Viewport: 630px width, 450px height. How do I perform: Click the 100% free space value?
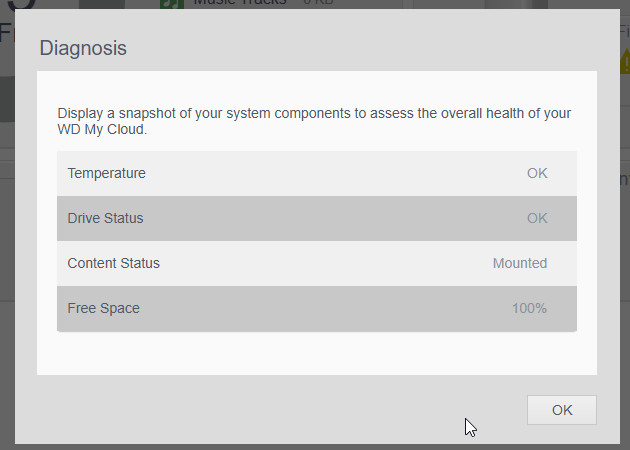point(530,308)
